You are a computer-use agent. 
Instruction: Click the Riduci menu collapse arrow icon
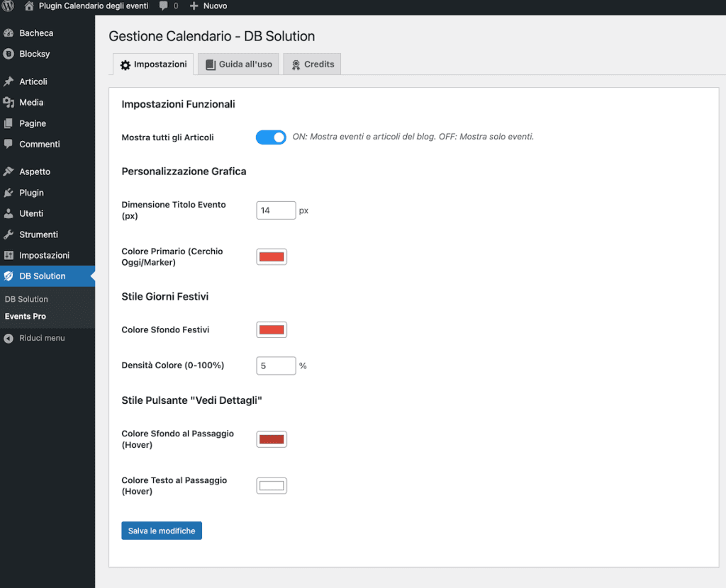9,338
